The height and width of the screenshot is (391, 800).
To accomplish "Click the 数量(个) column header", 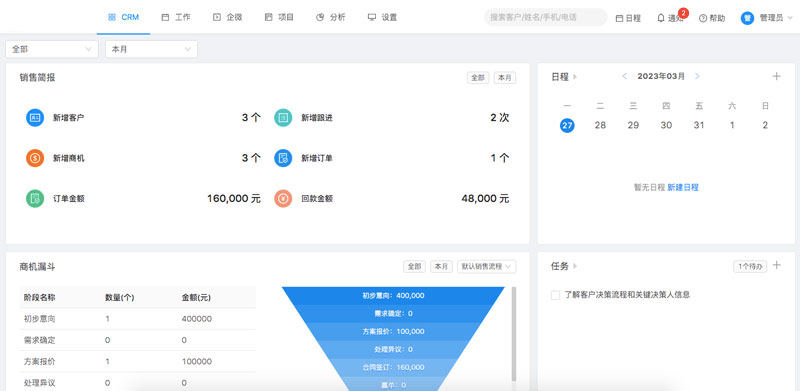I will click(x=119, y=298).
